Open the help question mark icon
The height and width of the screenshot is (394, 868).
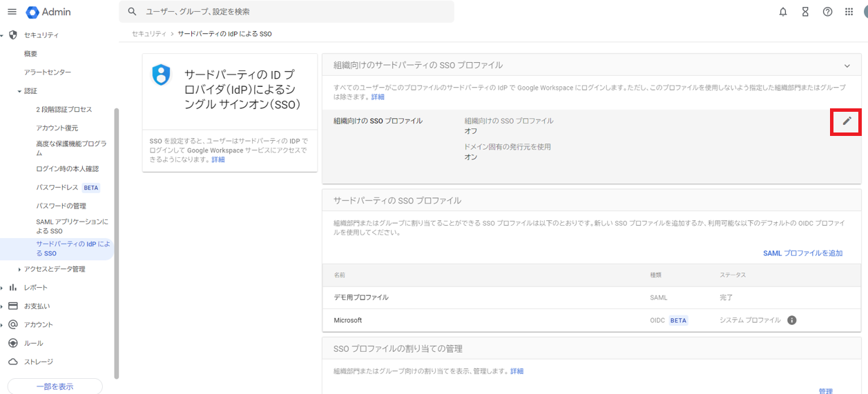(x=827, y=12)
